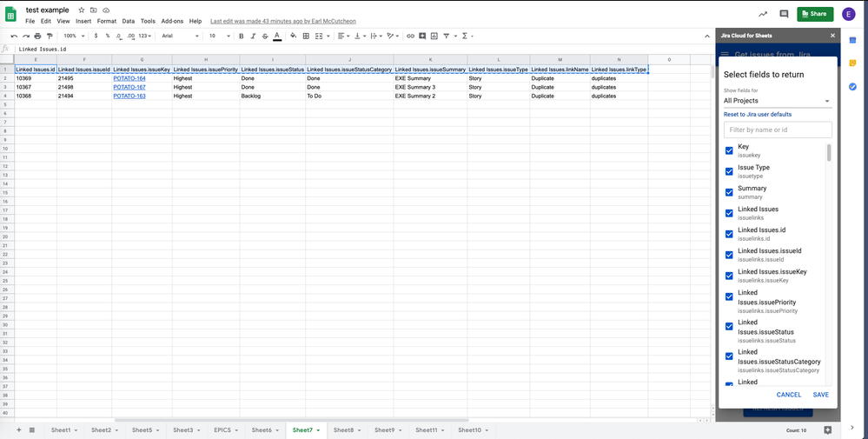Click the Filter by name or id field

(778, 130)
